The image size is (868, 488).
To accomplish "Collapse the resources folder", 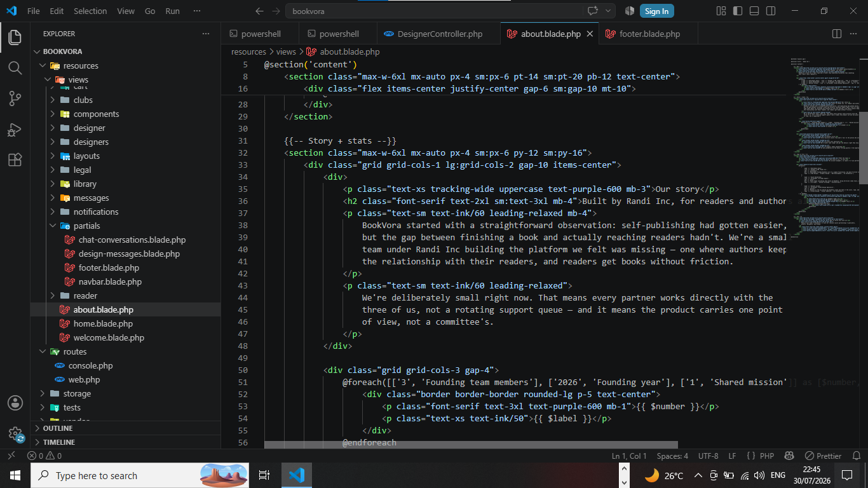I will click(43, 65).
